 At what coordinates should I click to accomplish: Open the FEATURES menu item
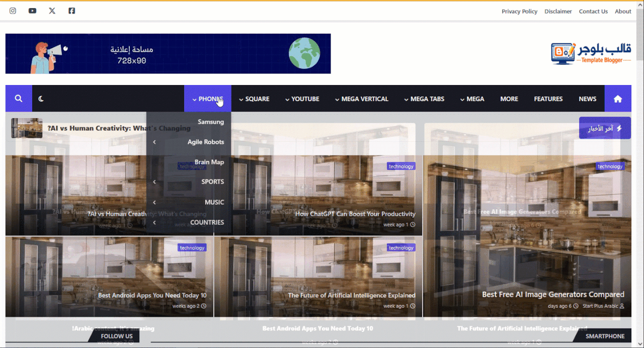click(x=548, y=99)
